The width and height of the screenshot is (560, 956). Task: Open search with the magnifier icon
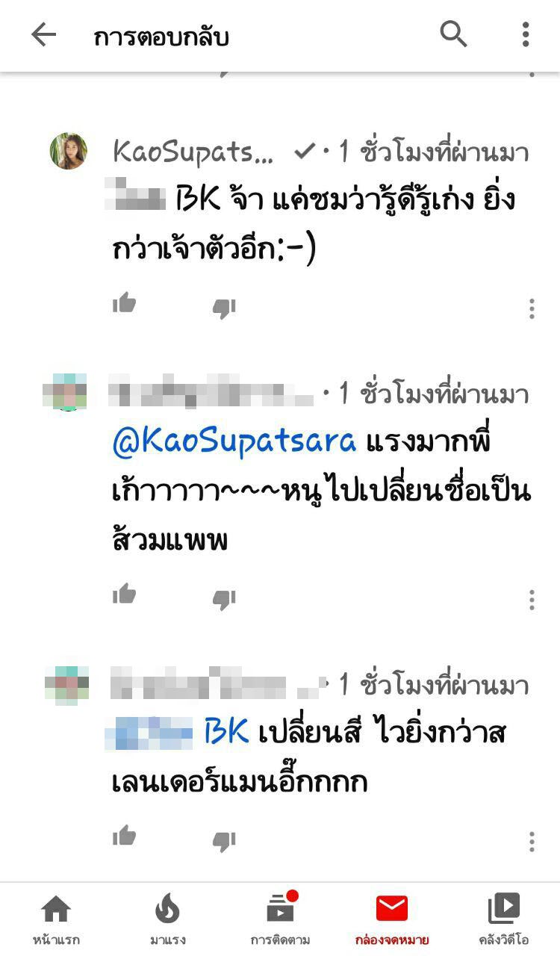[x=453, y=34]
